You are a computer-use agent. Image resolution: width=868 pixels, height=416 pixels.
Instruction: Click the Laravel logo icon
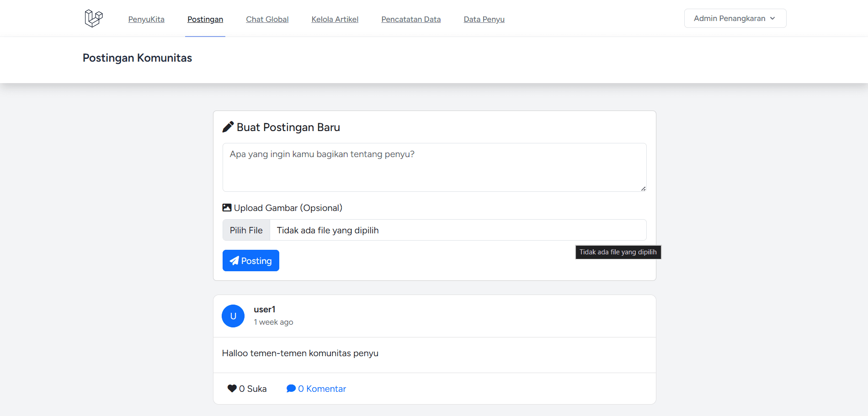[x=94, y=18]
